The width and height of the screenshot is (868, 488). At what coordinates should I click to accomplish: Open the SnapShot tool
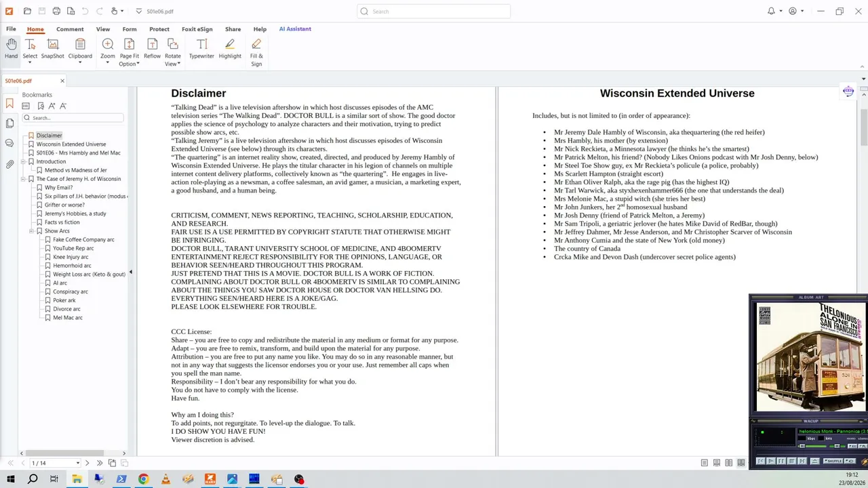tap(52, 49)
